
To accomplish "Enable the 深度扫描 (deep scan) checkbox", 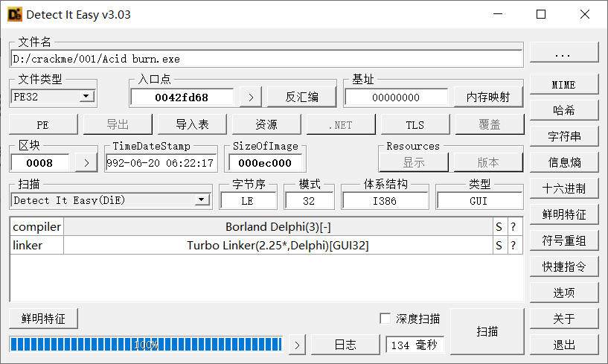I will coord(385,319).
